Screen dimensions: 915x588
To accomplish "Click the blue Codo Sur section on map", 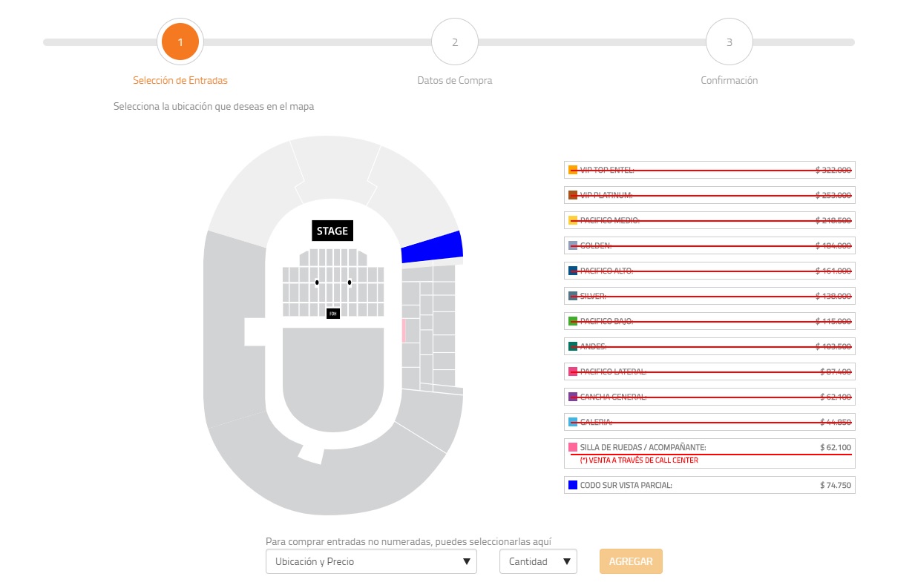I will [x=433, y=247].
